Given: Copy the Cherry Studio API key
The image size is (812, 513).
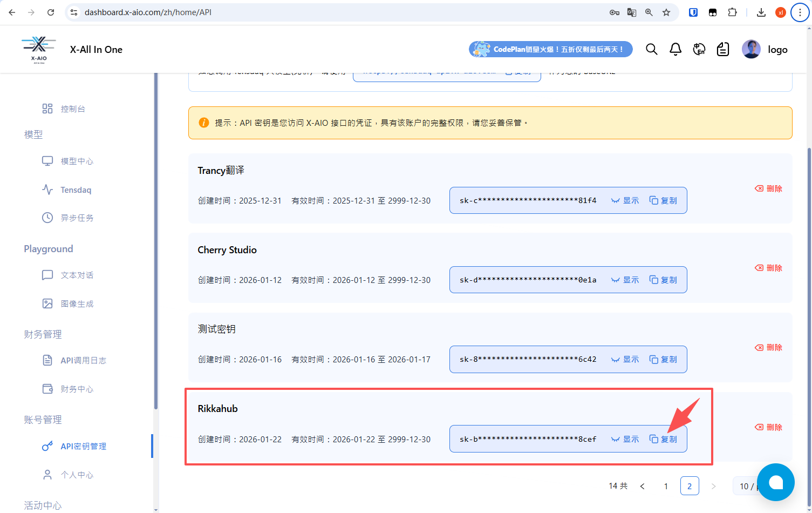Looking at the screenshot, I should click(663, 280).
